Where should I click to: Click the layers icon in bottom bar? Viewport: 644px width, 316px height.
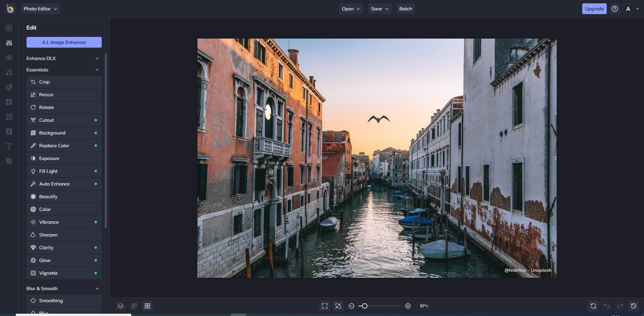(x=121, y=306)
